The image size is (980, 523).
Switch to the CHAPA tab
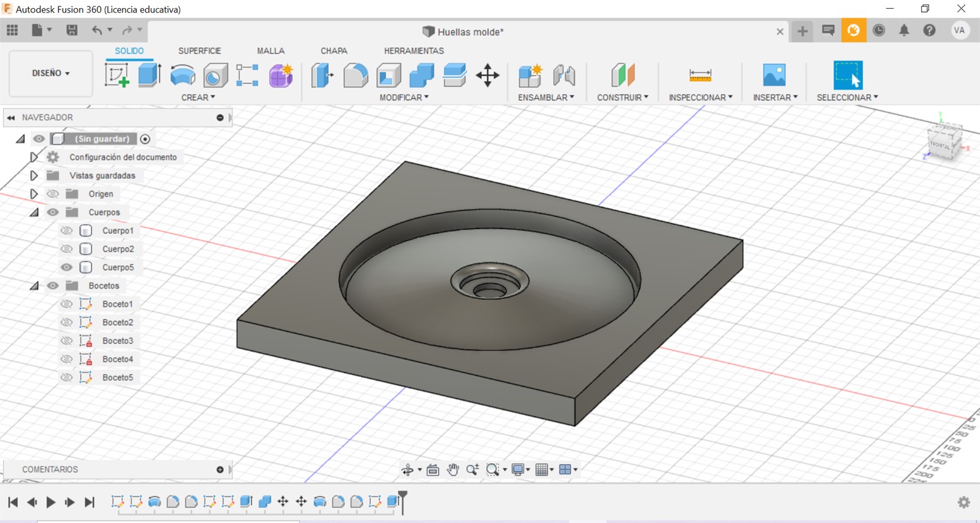(334, 51)
